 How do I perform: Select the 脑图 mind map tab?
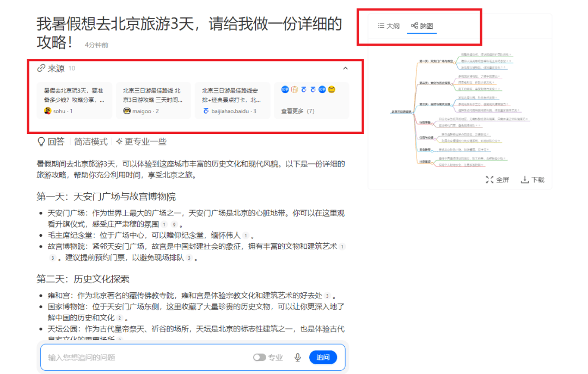pyautogui.click(x=422, y=26)
